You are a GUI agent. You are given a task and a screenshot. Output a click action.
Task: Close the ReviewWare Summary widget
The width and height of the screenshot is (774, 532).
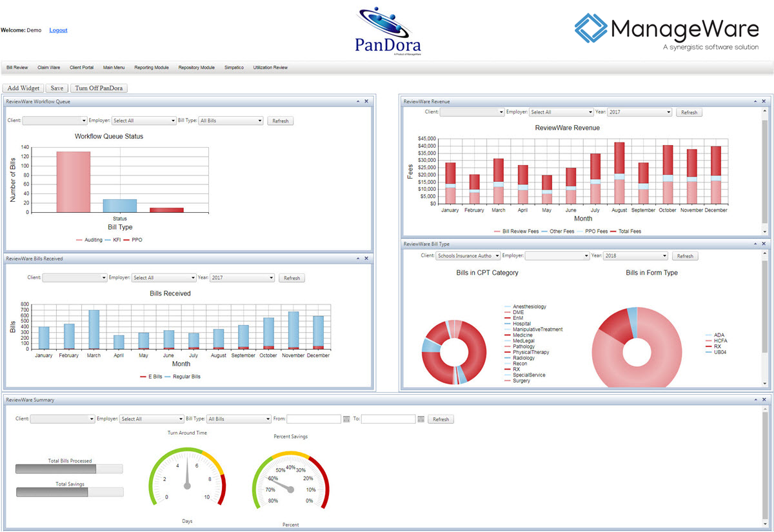(764, 400)
